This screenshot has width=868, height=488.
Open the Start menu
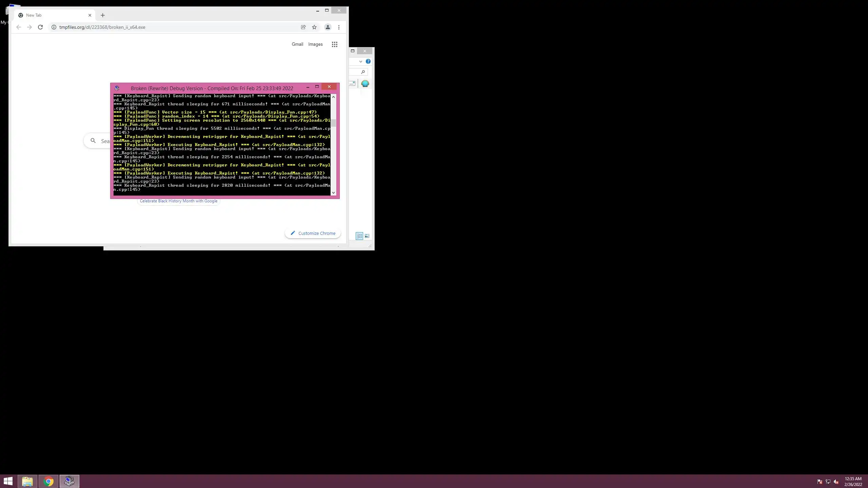pos(8,481)
